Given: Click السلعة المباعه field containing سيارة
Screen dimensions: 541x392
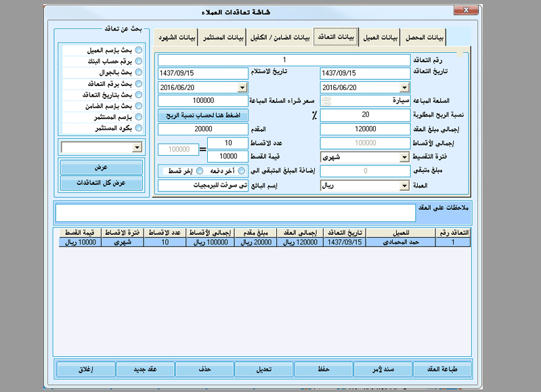Looking at the screenshot, I should pos(365,101).
